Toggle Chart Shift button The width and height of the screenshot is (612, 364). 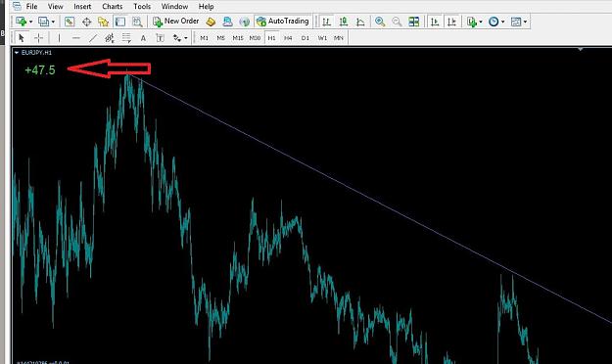pyautogui.click(x=451, y=22)
